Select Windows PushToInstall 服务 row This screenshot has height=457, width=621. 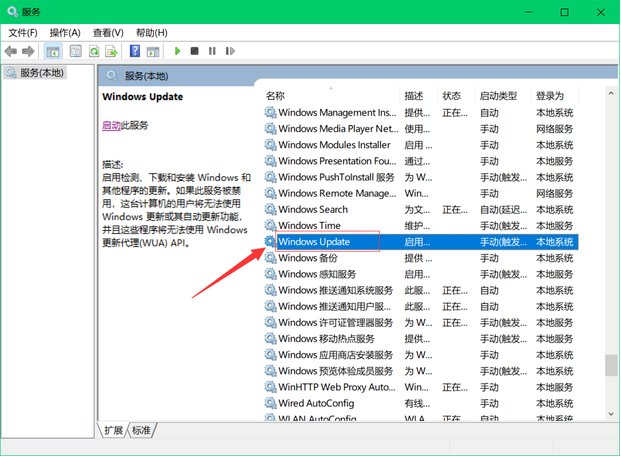click(x=421, y=177)
